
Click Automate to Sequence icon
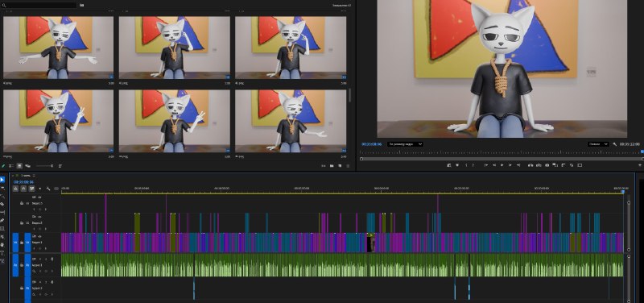[324, 166]
